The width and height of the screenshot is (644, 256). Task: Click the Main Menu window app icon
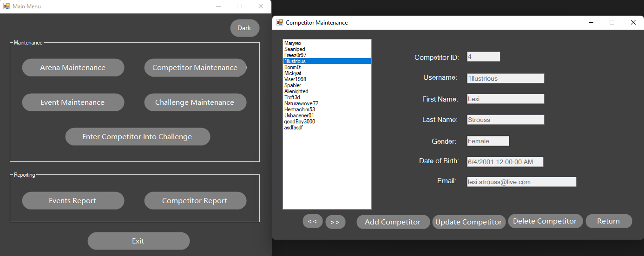7,6
